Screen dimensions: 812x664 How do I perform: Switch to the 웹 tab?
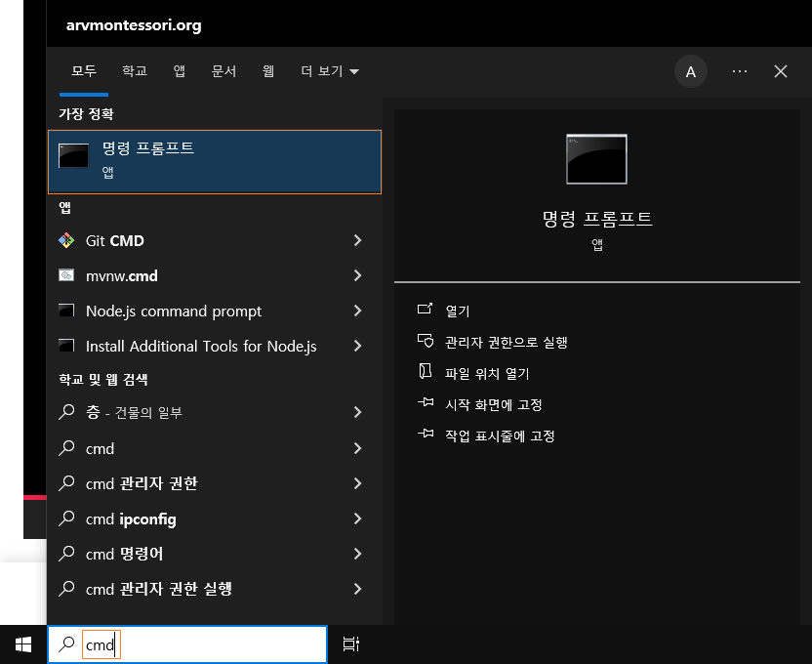(268, 71)
